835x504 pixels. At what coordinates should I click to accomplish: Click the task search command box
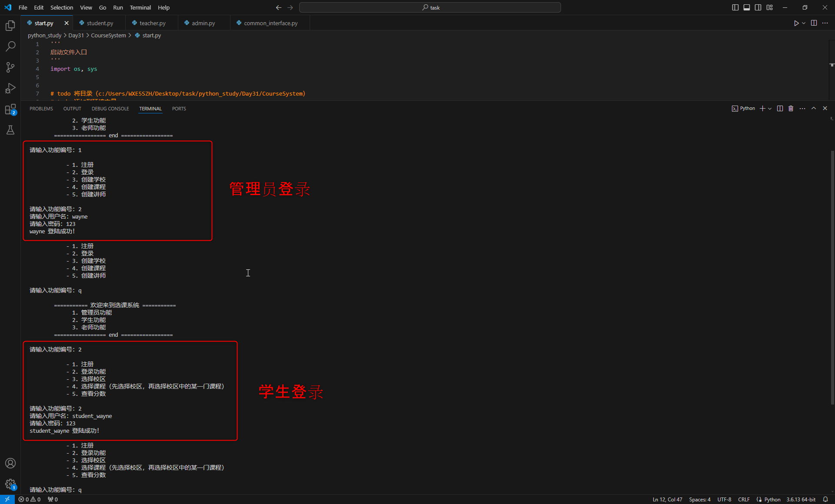point(430,7)
